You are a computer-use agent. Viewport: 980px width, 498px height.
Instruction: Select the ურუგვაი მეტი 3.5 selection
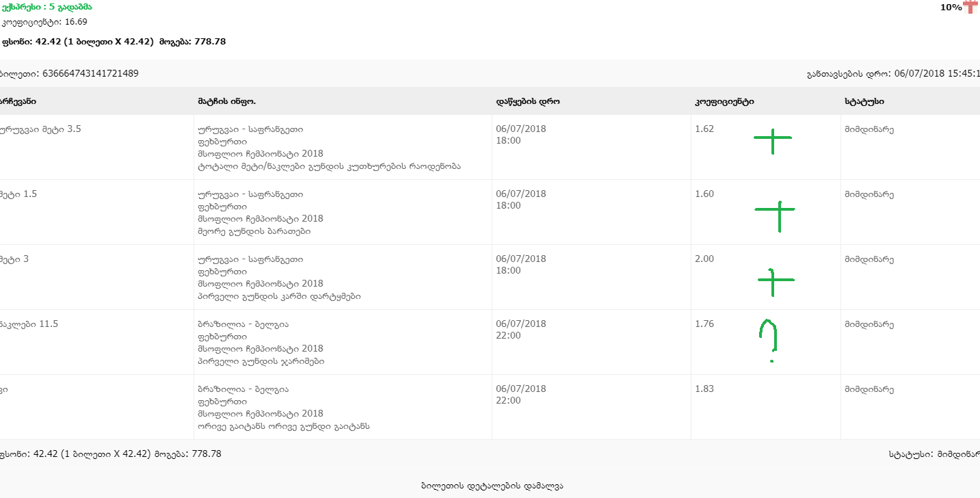point(41,129)
